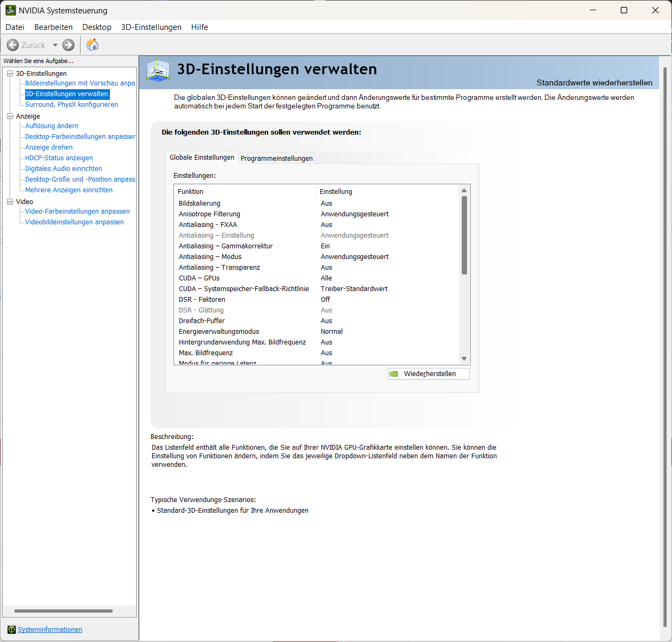
Task: Collapse the Anzeige tree node
Action: click(x=10, y=116)
